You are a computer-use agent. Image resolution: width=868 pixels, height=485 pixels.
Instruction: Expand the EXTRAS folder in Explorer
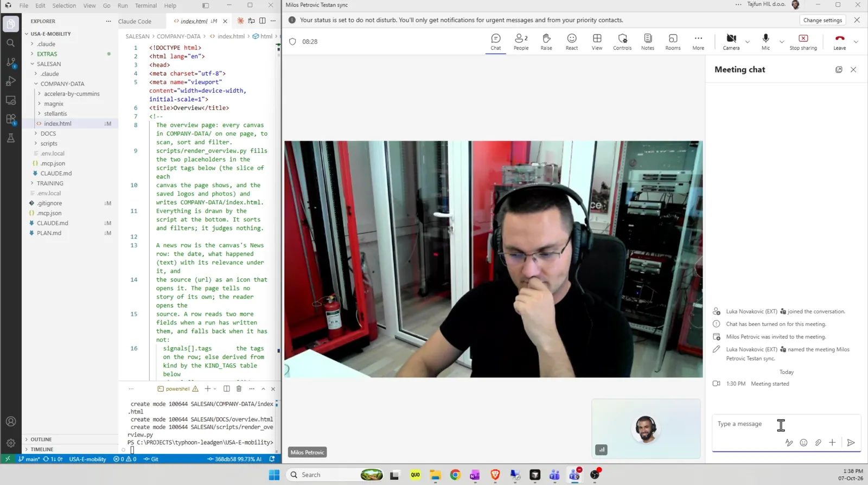(x=70, y=54)
